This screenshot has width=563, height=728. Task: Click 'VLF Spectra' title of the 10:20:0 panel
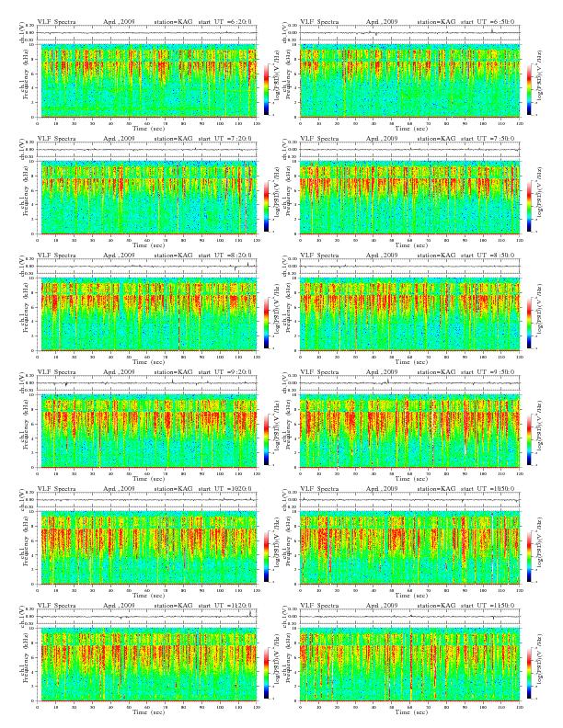click(x=57, y=489)
